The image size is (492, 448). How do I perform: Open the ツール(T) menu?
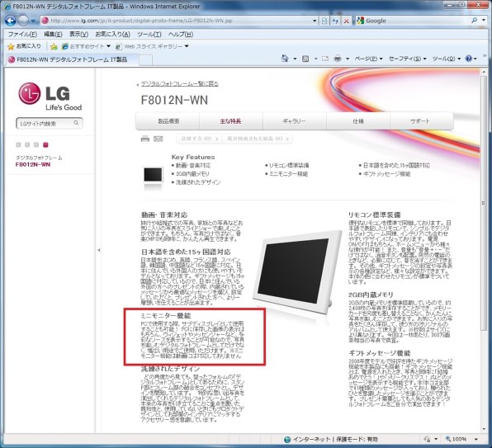click(149, 34)
